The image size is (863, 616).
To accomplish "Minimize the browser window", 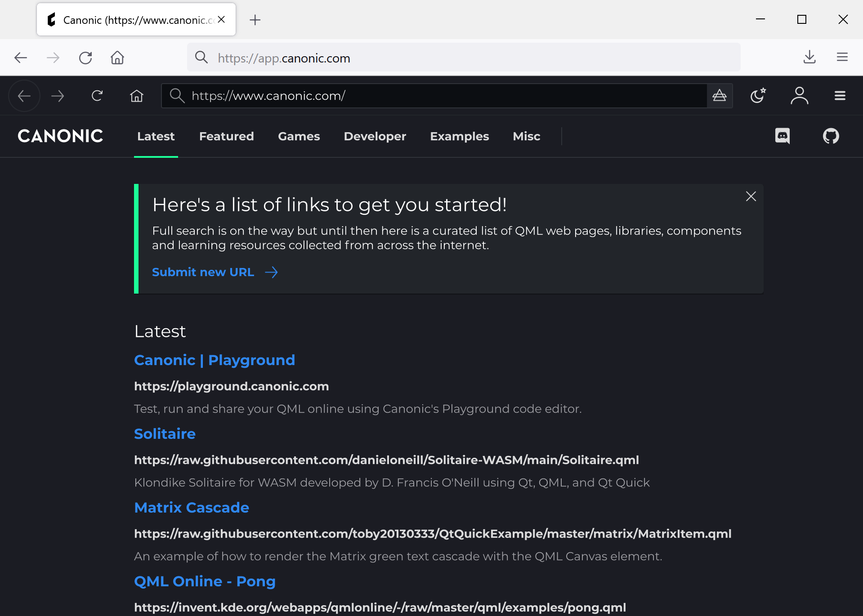I will coord(760,19).
